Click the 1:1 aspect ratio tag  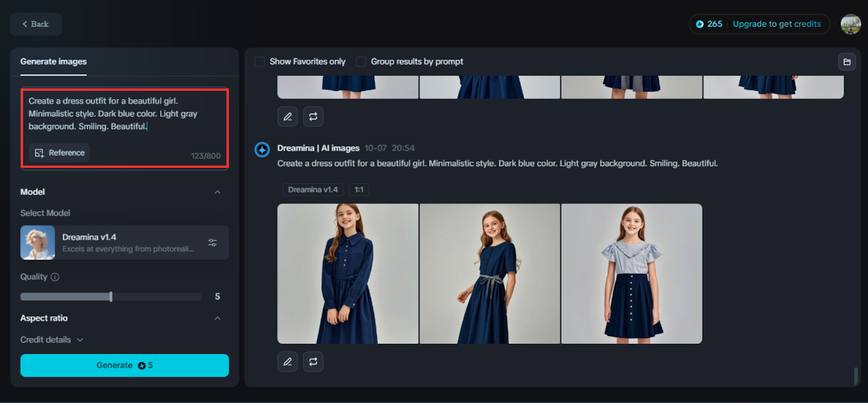pyautogui.click(x=359, y=190)
